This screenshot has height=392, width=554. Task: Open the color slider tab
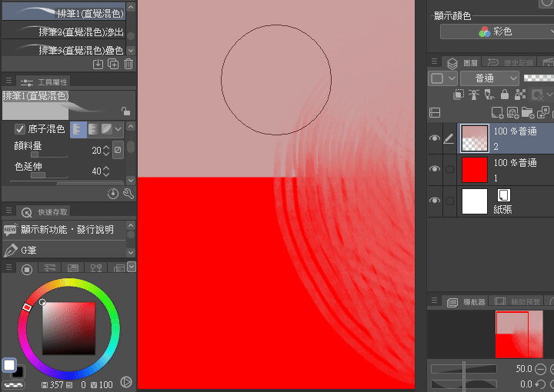point(50,268)
